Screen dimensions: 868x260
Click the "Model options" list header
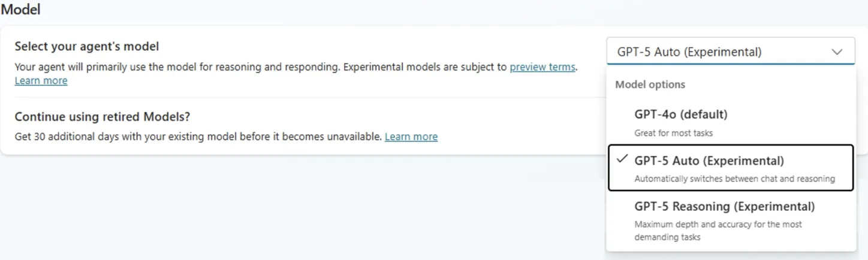tap(650, 84)
